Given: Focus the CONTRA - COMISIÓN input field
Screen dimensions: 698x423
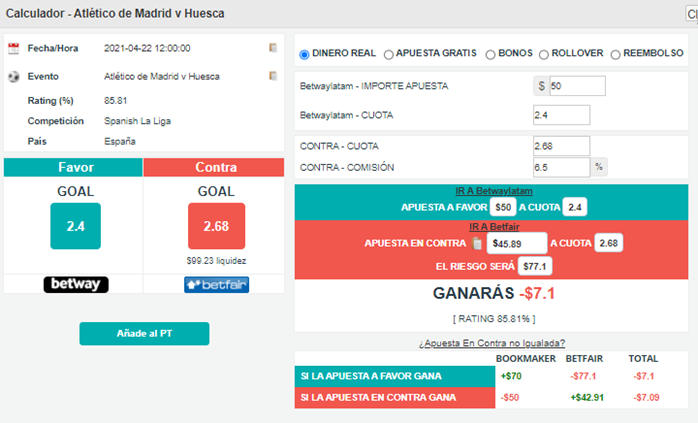Looking at the screenshot, I should (x=561, y=167).
